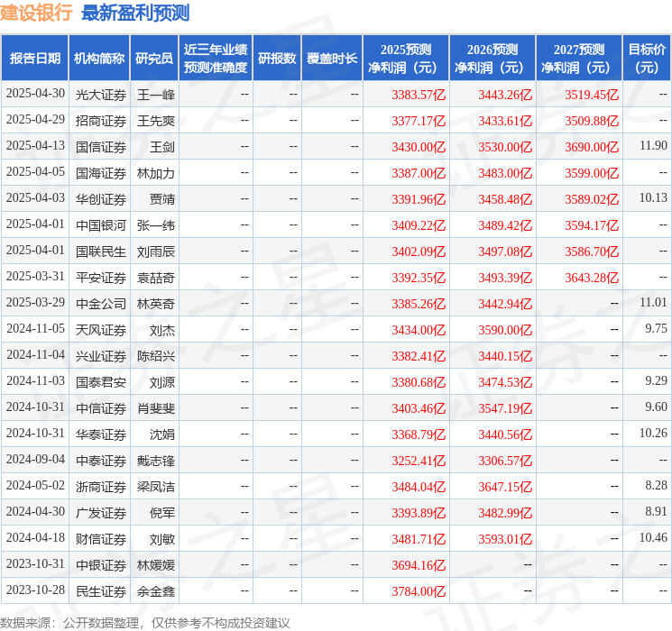The width and height of the screenshot is (672, 631).
Task: Click target price 11.01
Action: 653,303
